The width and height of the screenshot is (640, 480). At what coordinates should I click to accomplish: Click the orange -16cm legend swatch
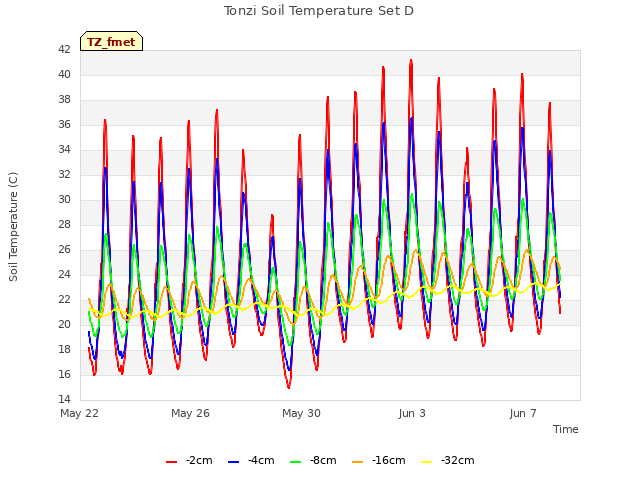[358, 462]
